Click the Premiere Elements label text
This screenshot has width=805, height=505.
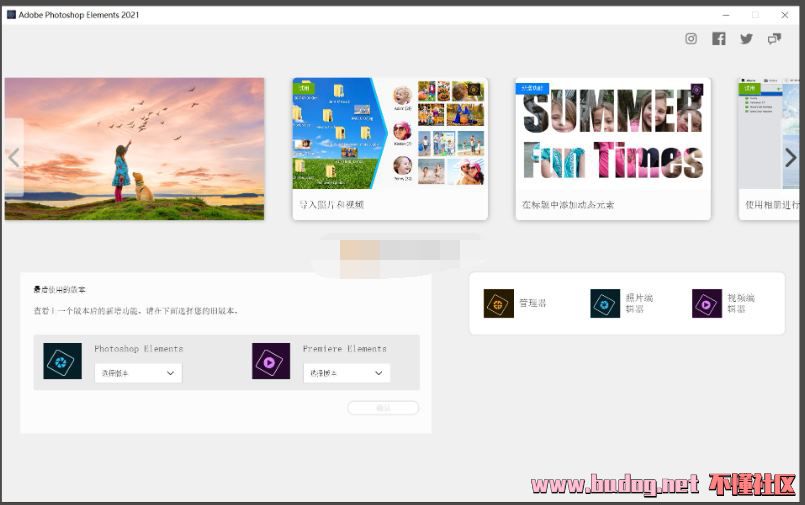[344, 348]
